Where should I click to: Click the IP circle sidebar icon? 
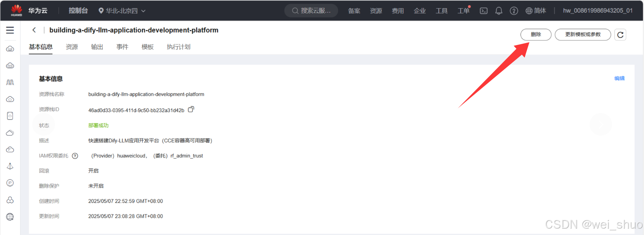coord(10,183)
